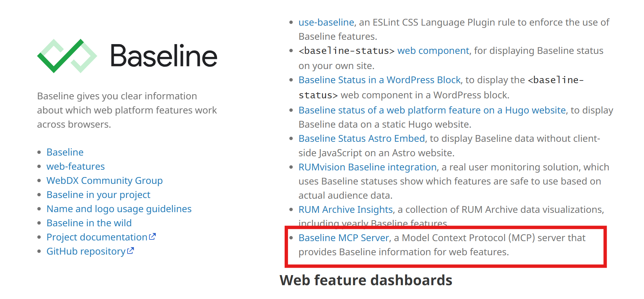644x299 pixels.
Task: Open the Baseline sidebar link
Action: click(x=65, y=152)
